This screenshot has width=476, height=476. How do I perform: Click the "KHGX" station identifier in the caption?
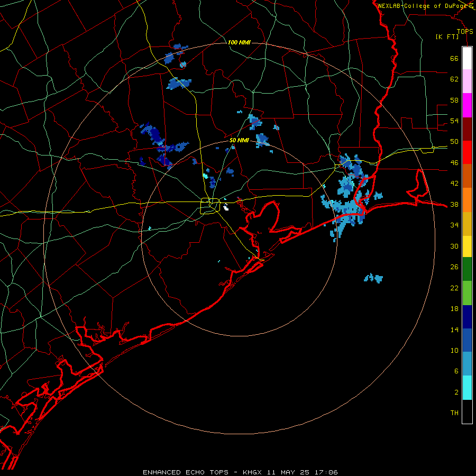pyautogui.click(x=252, y=472)
